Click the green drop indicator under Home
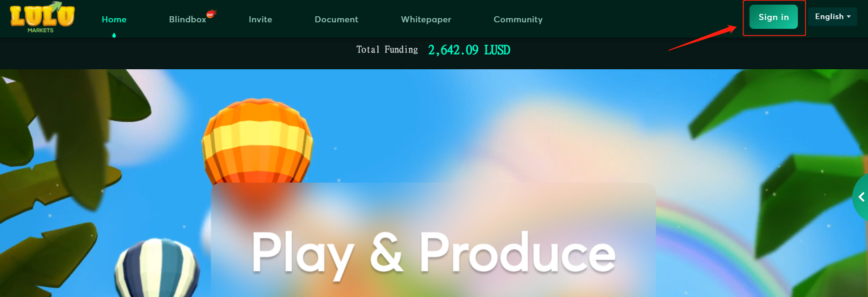This screenshot has height=297, width=868. tap(114, 35)
